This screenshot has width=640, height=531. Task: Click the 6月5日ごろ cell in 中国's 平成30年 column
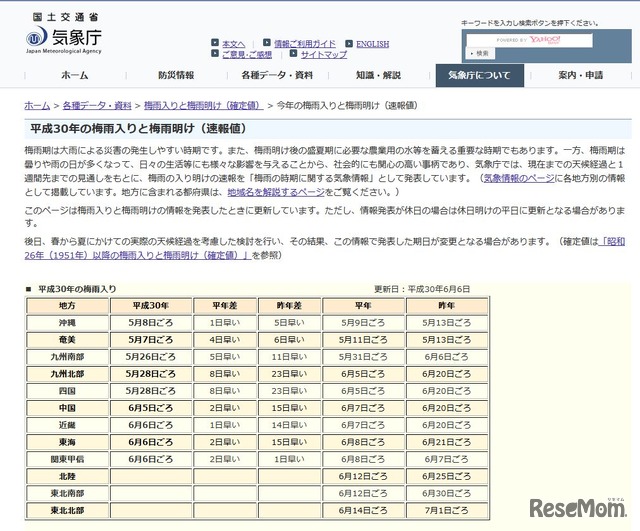click(x=151, y=408)
